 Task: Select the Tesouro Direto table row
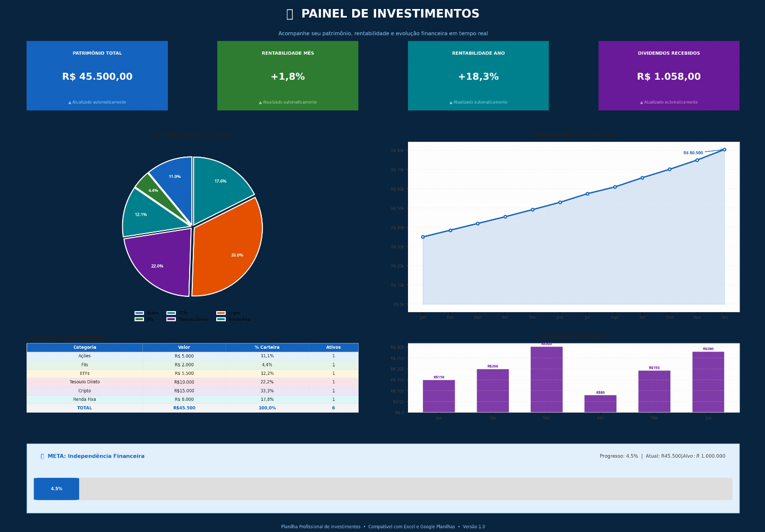[x=192, y=382]
